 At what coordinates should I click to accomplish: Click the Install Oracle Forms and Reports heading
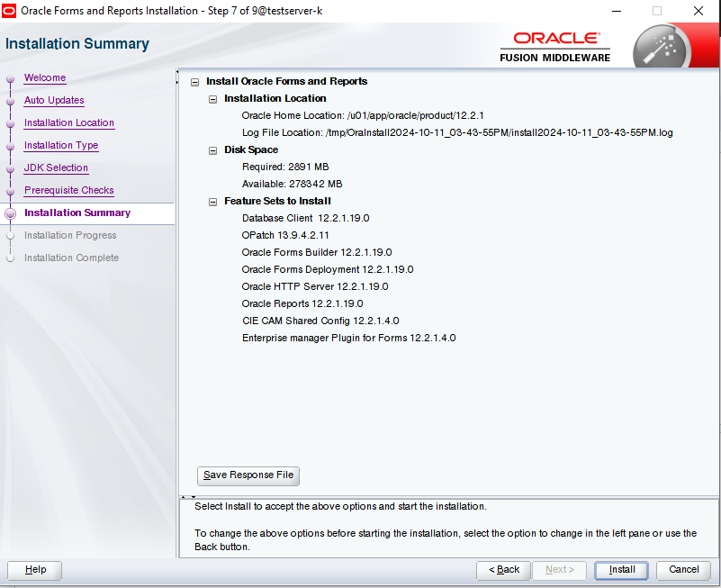pos(287,81)
